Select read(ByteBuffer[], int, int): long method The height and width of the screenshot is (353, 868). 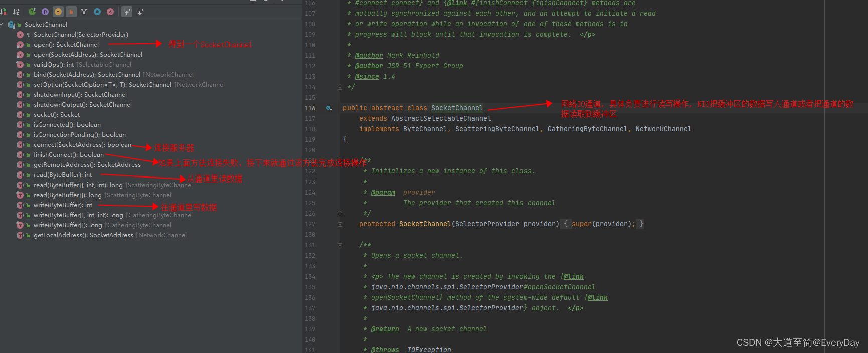[x=78, y=185]
